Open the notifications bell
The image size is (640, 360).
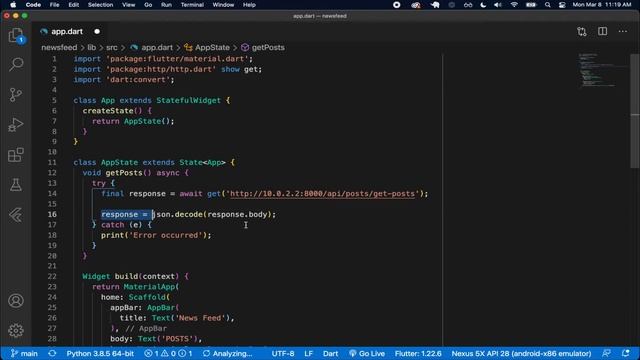(626, 353)
